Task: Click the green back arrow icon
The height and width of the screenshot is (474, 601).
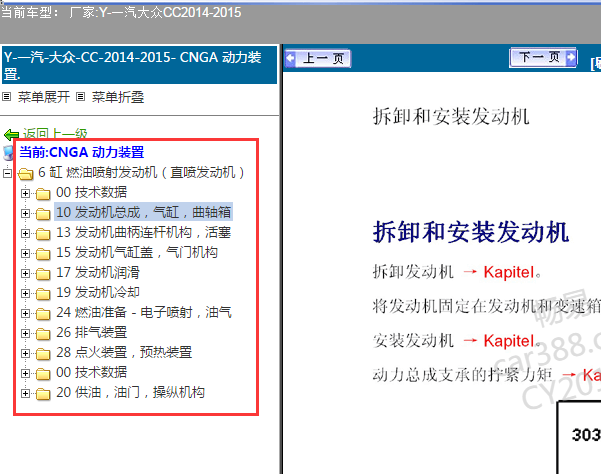Action: tap(11, 134)
